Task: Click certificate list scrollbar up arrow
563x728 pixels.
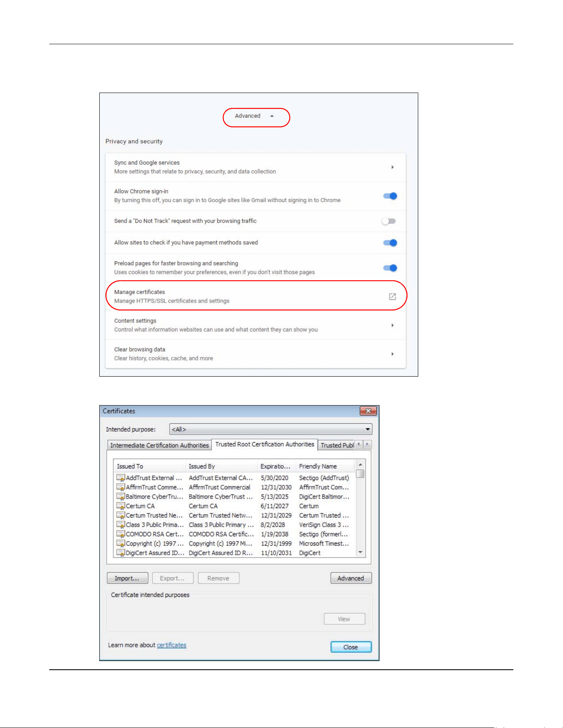Action: [x=360, y=465]
